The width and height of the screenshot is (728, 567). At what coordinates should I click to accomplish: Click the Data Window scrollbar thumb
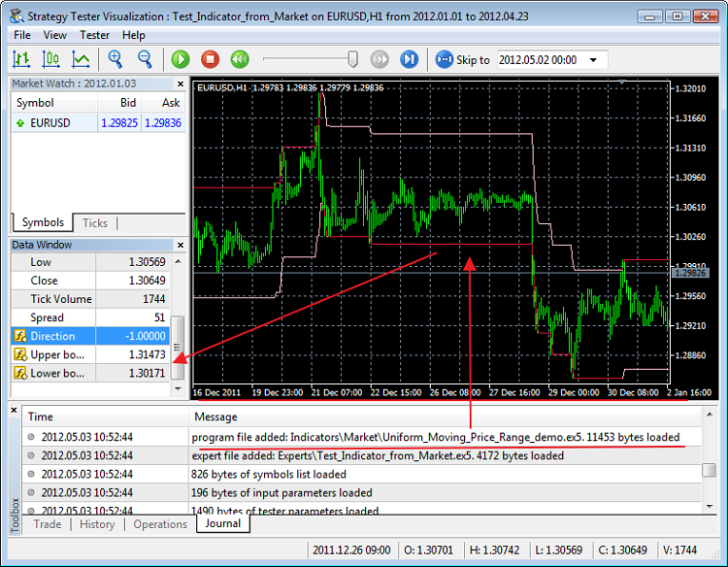178,348
